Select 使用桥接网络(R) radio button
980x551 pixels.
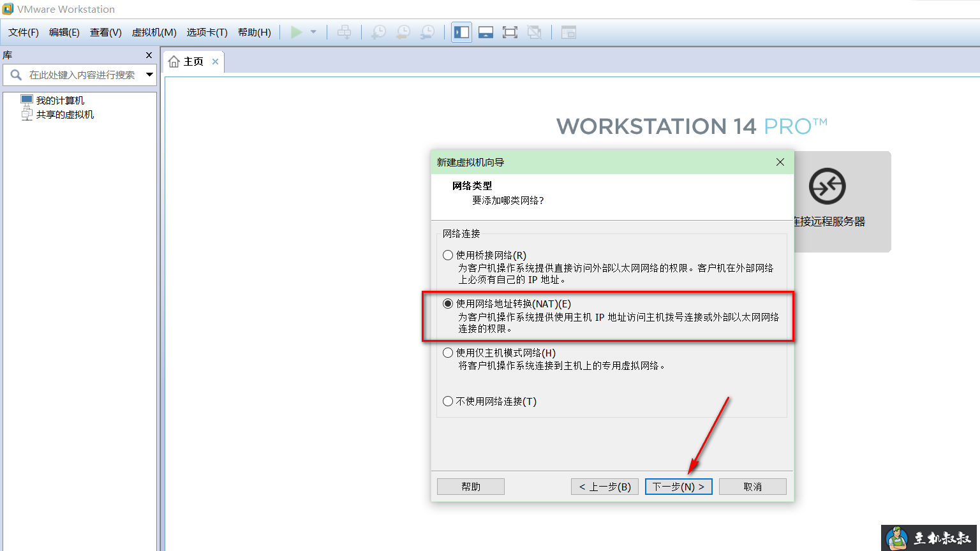[x=448, y=255]
